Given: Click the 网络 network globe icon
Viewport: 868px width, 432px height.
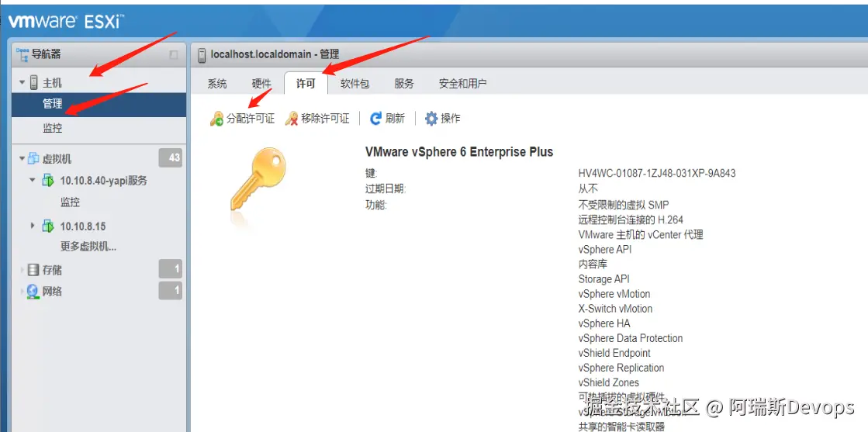Looking at the screenshot, I should (x=33, y=291).
